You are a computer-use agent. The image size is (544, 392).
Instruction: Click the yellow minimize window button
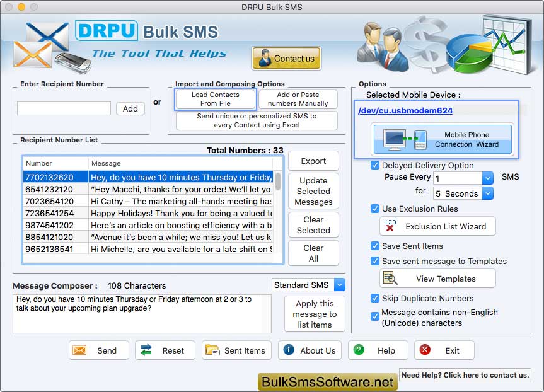click(21, 6)
